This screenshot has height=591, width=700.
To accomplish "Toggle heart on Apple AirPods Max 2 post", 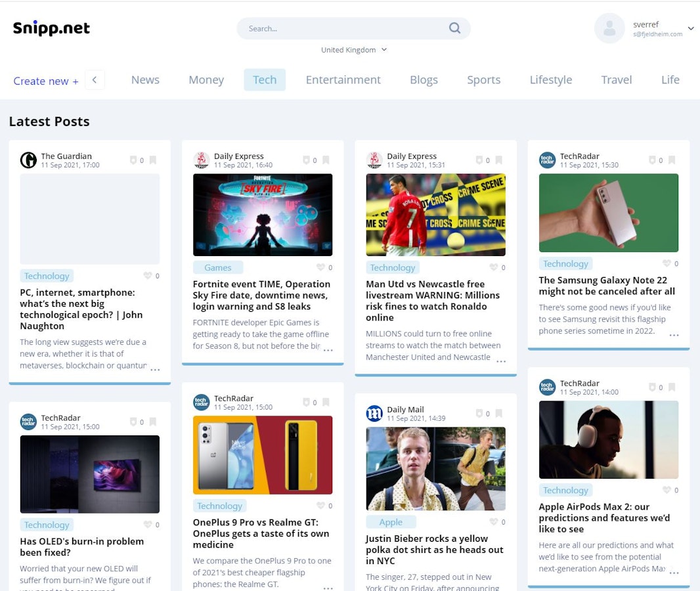I will coord(667,490).
